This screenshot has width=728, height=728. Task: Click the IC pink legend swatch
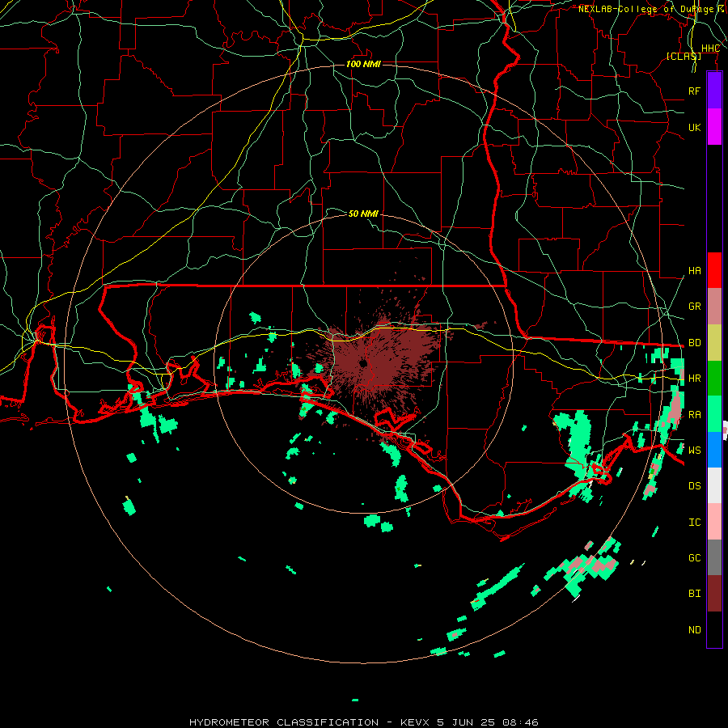(714, 522)
